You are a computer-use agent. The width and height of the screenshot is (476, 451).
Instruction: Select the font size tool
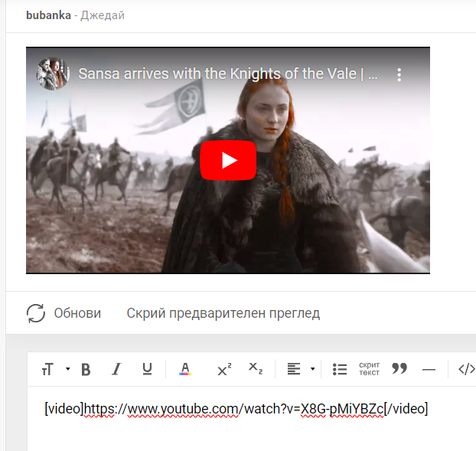point(47,369)
